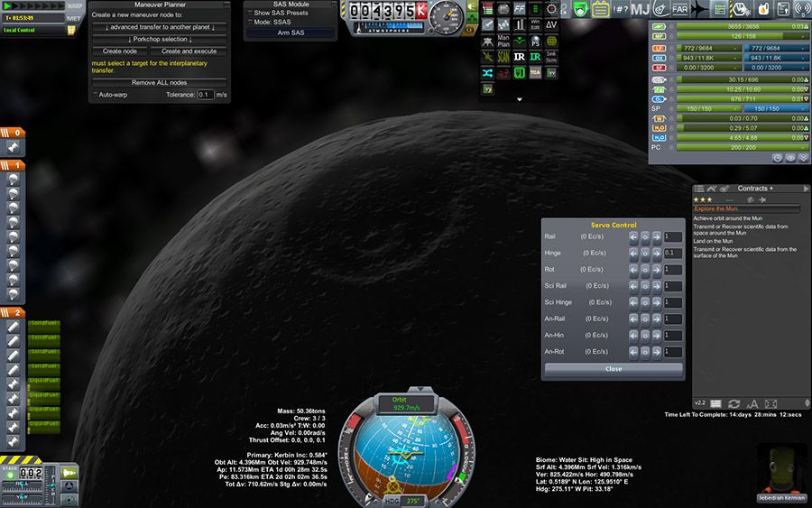812x508 pixels.
Task: Open the !#? toolbar icon
Action: pyautogui.click(x=620, y=9)
